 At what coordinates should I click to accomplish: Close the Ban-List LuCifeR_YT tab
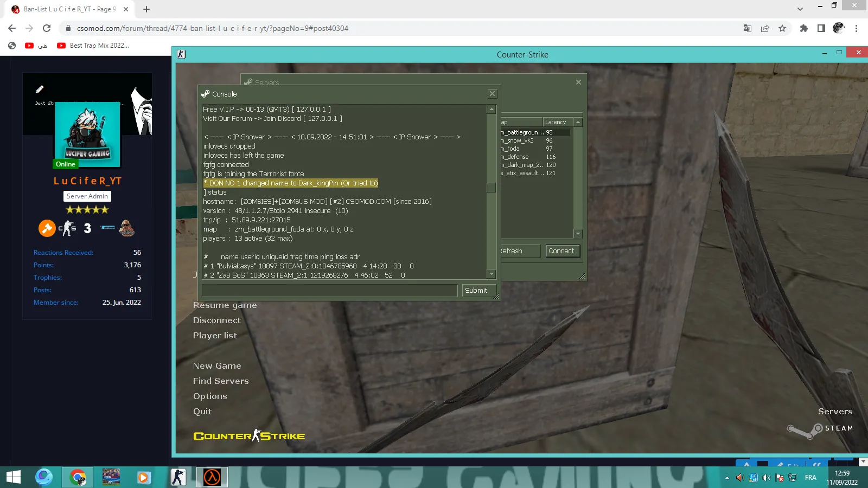[126, 9]
